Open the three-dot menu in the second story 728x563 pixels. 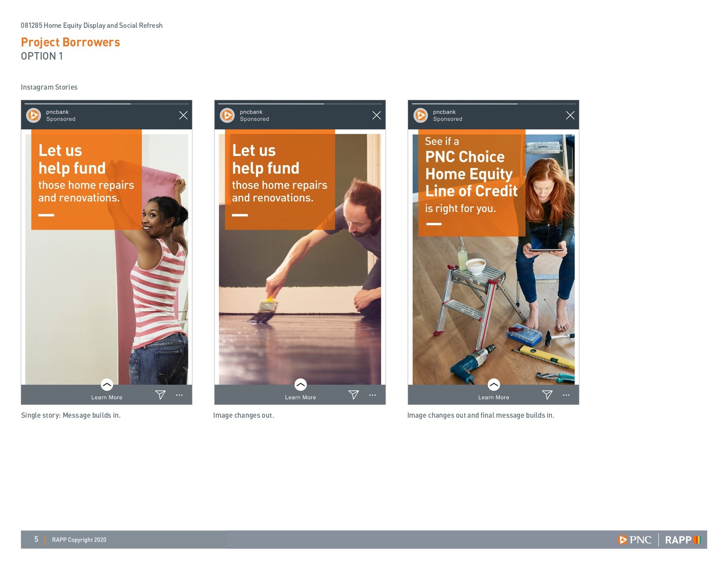click(372, 395)
